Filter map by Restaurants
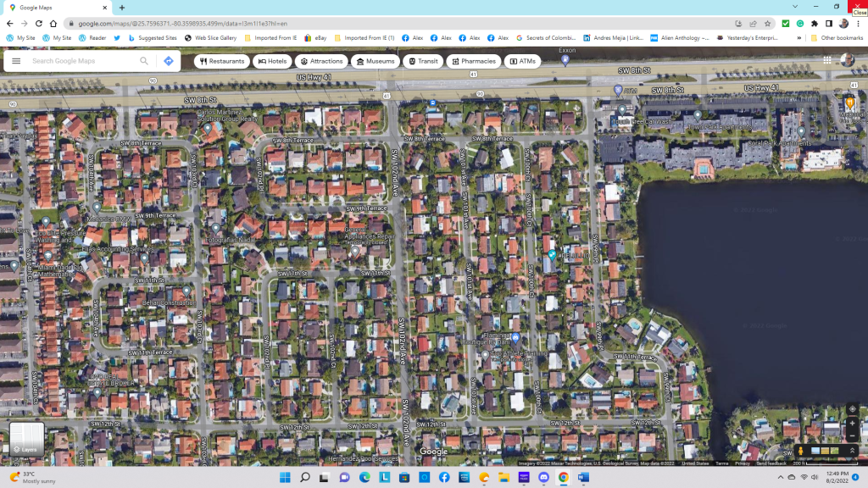This screenshot has height=488, width=868. 222,61
